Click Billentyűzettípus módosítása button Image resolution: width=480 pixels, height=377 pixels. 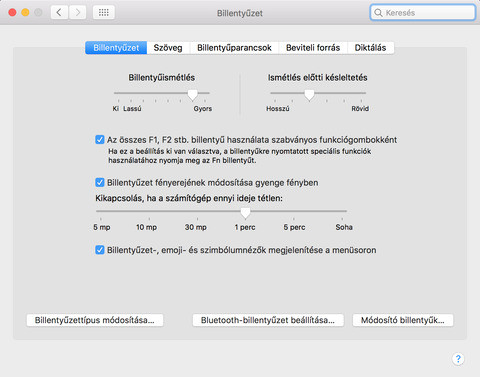[95, 320]
